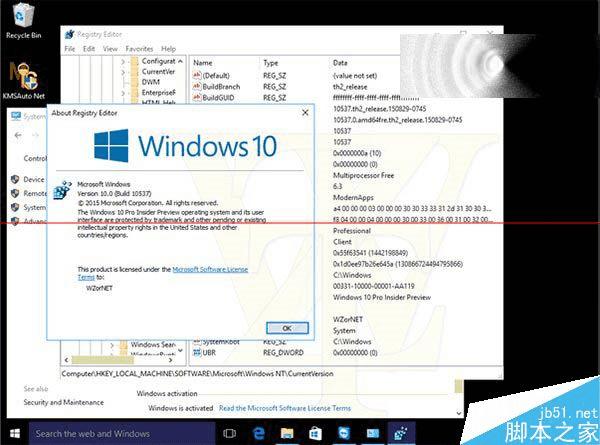The height and width of the screenshot is (445, 600).
Task: Open the Favorites menu
Action: pos(139,49)
